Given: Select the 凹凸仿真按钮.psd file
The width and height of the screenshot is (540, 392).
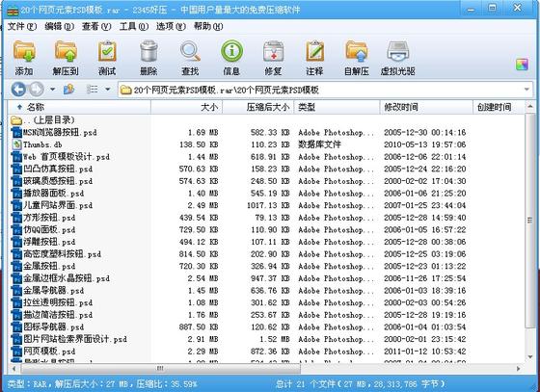Looking at the screenshot, I should (x=58, y=170).
